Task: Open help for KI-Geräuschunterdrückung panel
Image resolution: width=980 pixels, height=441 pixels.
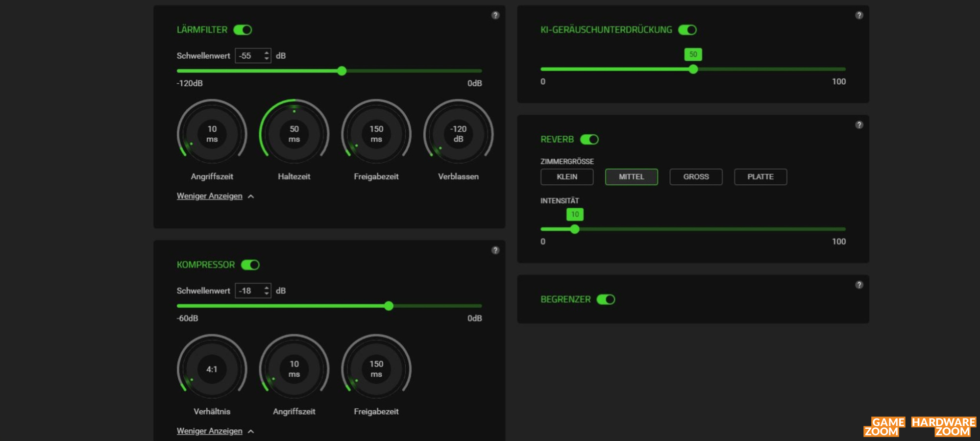Action: point(859,15)
